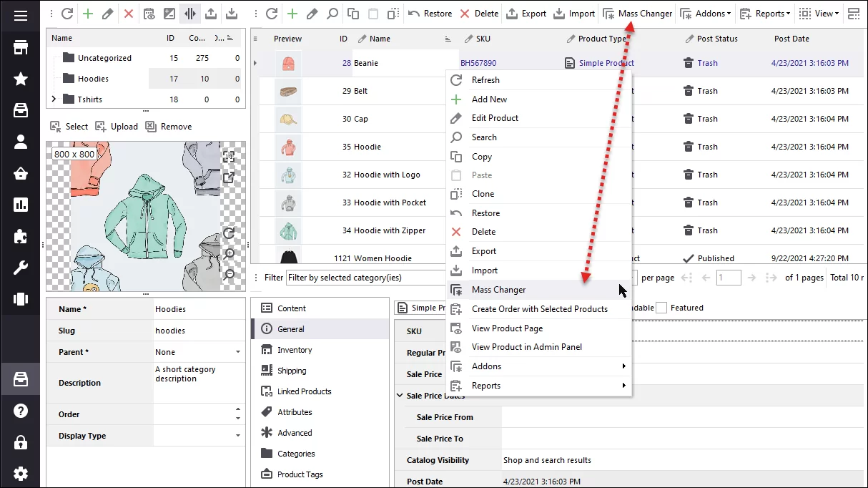Screen dimensions: 868x488
Task: Collapse the Sale Price Dates section
Action: coord(400,396)
